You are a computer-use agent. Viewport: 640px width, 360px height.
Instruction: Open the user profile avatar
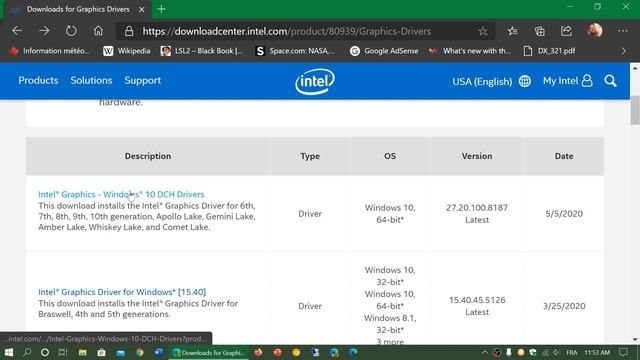[x=595, y=31]
